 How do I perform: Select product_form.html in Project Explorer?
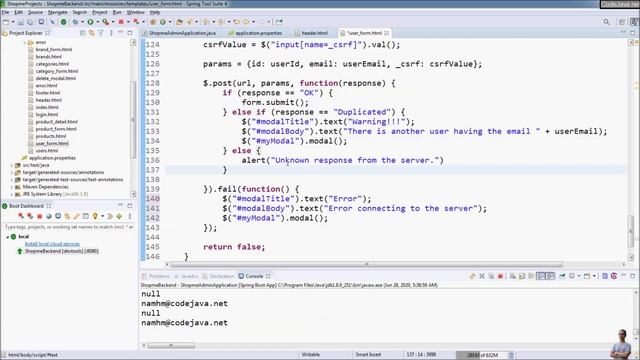click(x=56, y=129)
